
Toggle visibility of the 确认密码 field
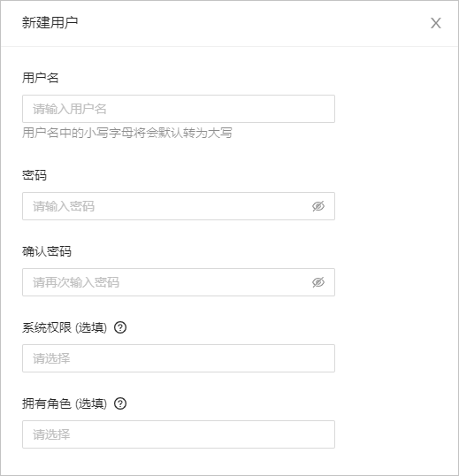pos(318,282)
